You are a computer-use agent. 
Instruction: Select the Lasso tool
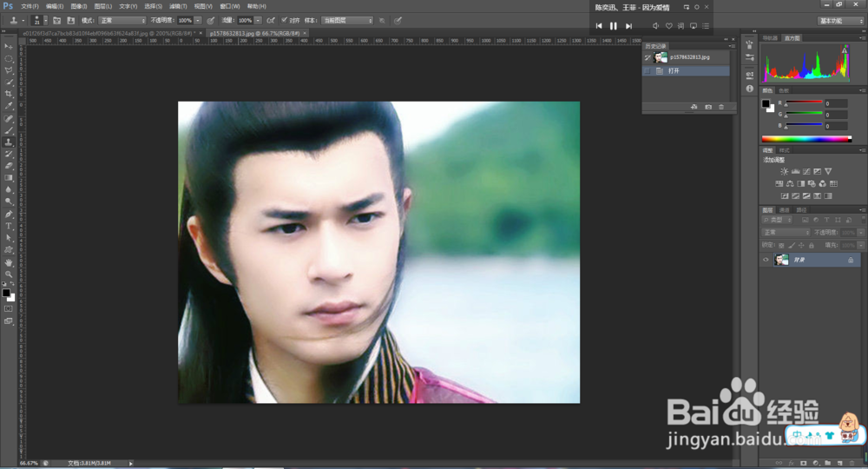[x=9, y=70]
